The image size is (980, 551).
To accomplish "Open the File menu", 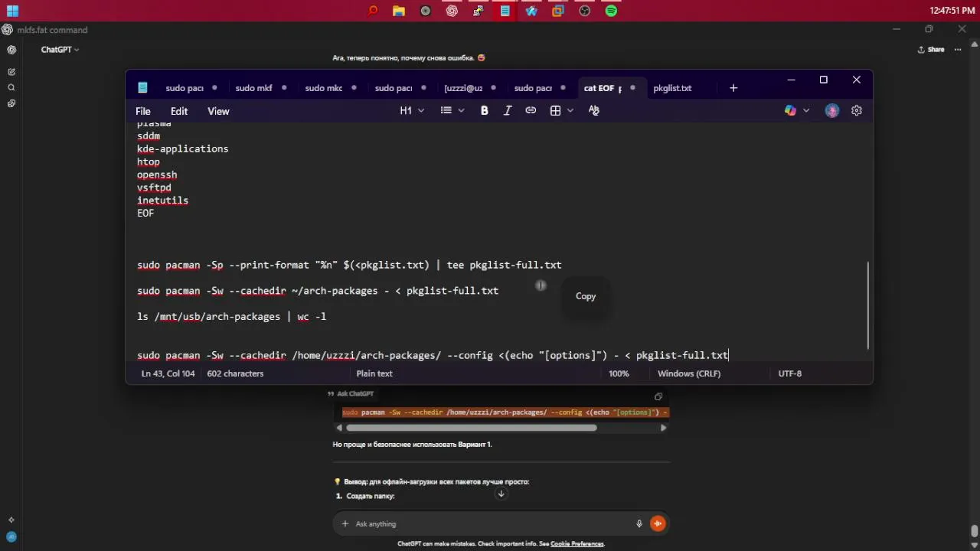I will pyautogui.click(x=143, y=111).
